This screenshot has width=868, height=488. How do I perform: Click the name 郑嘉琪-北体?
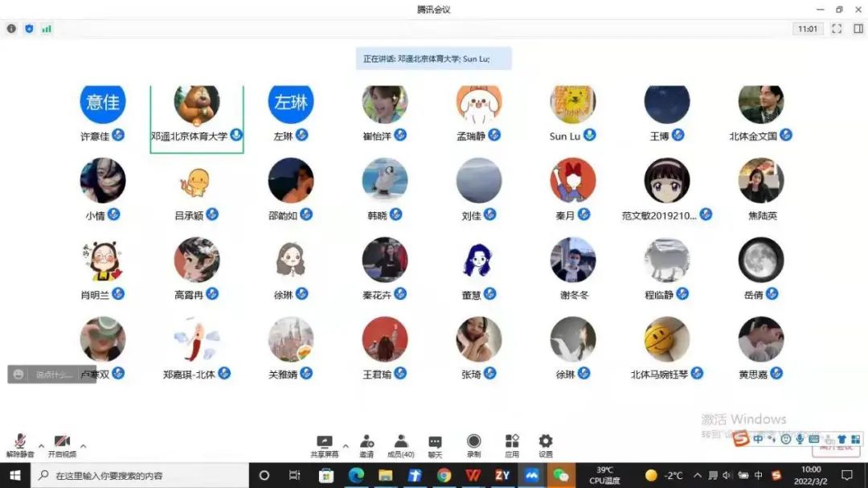pyautogui.click(x=189, y=375)
